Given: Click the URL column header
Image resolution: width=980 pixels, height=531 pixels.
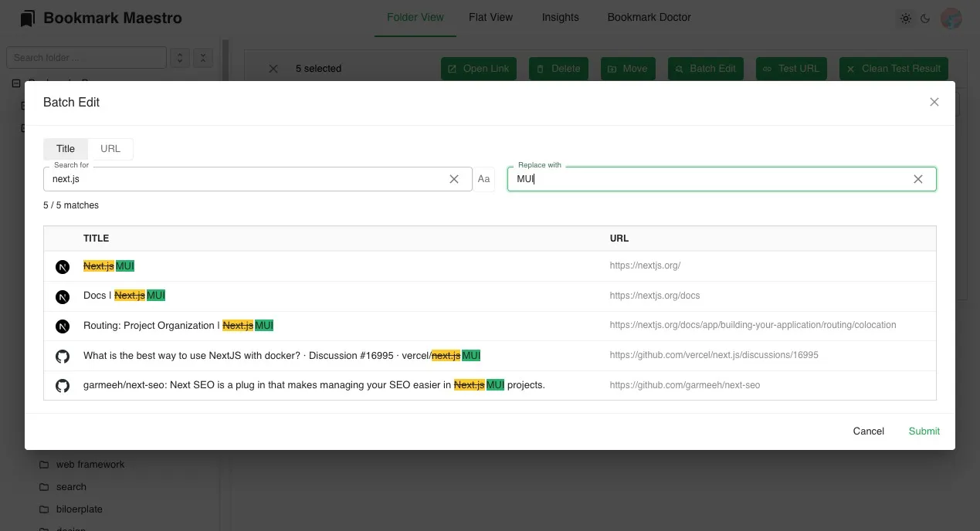Looking at the screenshot, I should 619,238.
